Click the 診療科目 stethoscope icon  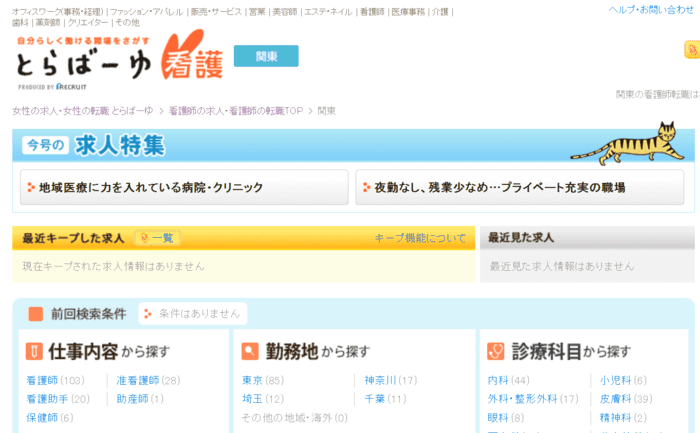coord(496,351)
